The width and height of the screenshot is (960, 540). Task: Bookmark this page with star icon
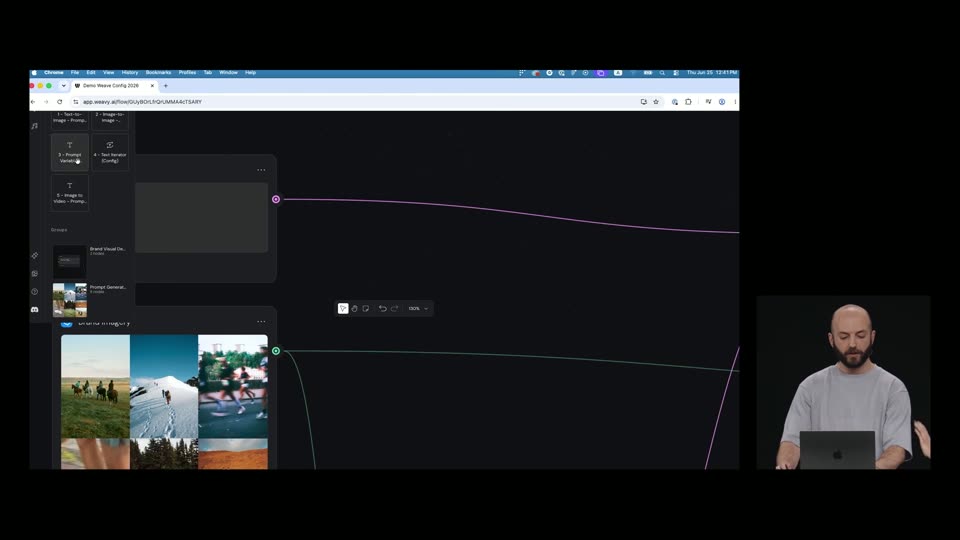point(656,102)
